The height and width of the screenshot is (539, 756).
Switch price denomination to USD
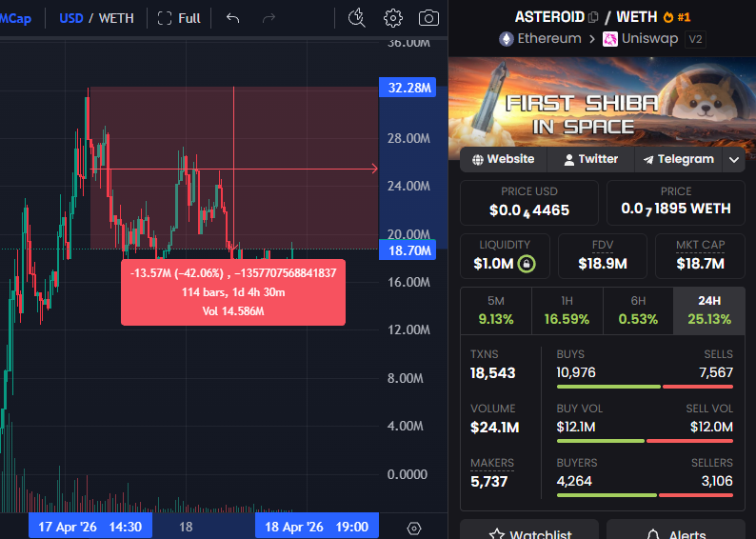pos(71,18)
